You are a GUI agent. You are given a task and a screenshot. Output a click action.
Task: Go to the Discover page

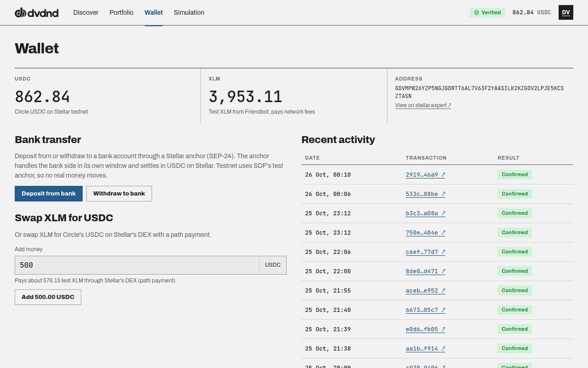point(86,12)
